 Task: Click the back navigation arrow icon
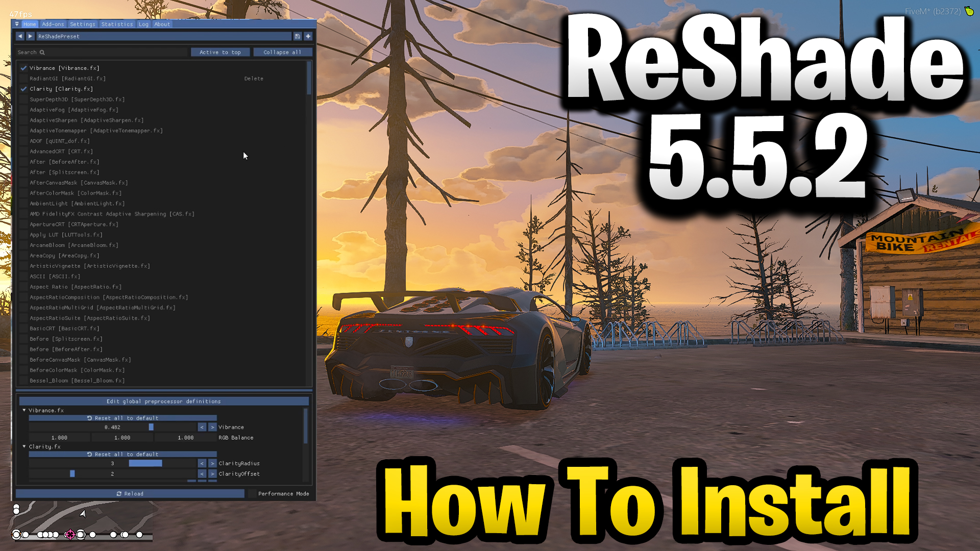tap(20, 36)
